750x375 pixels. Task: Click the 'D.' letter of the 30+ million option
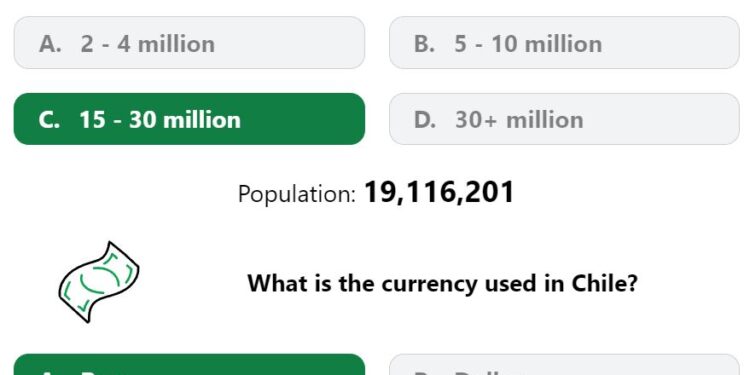click(x=425, y=120)
